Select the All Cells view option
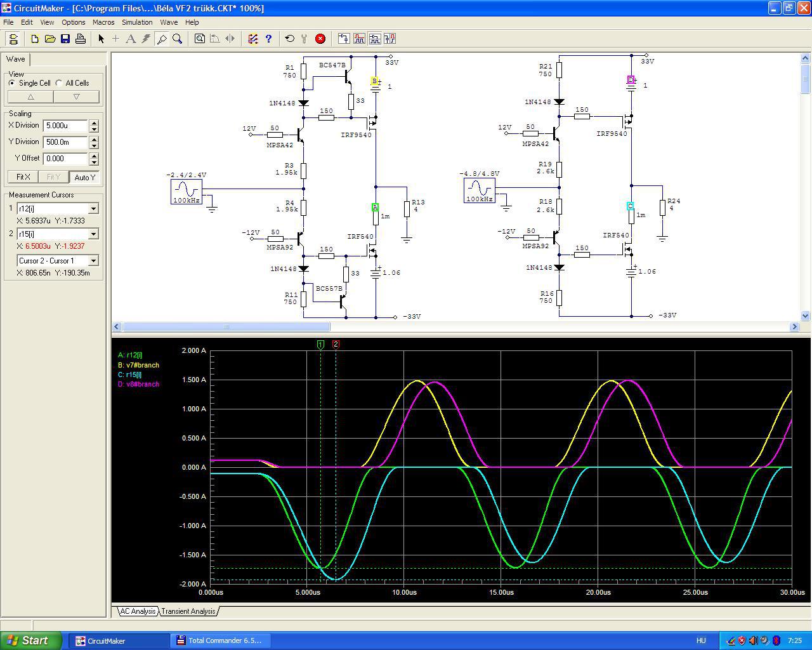The height and width of the screenshot is (650, 812). point(59,83)
